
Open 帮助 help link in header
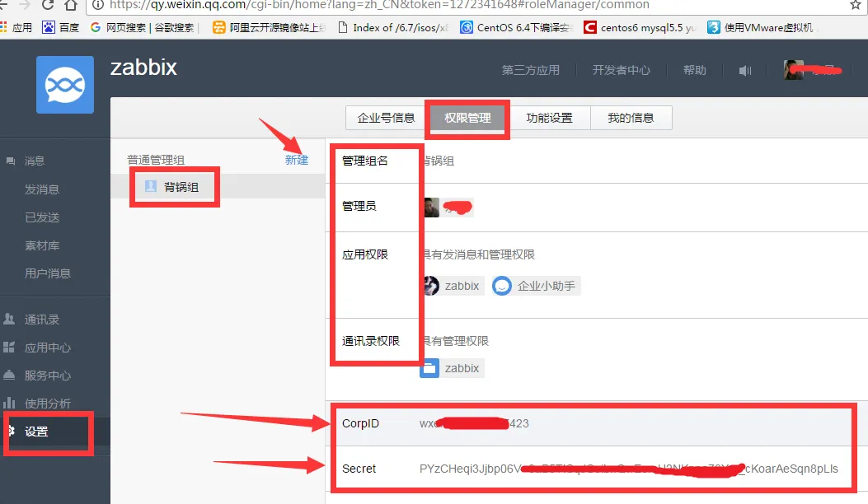[x=694, y=70]
